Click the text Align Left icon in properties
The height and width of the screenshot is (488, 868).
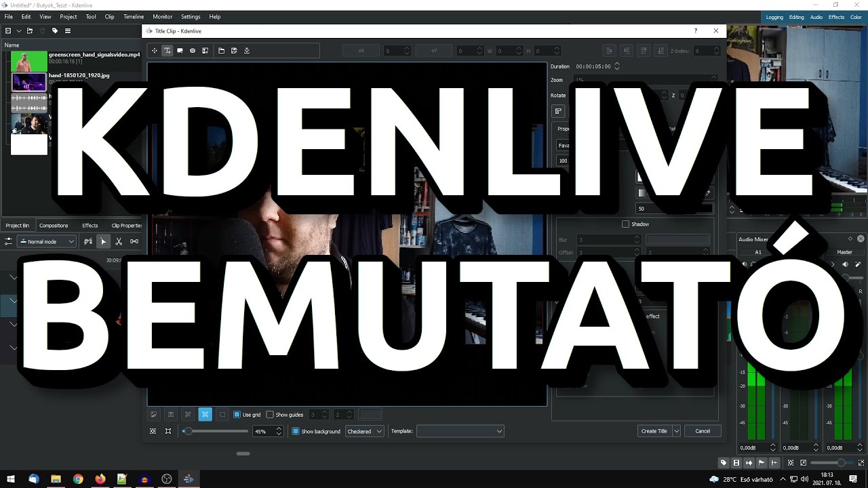tap(559, 111)
